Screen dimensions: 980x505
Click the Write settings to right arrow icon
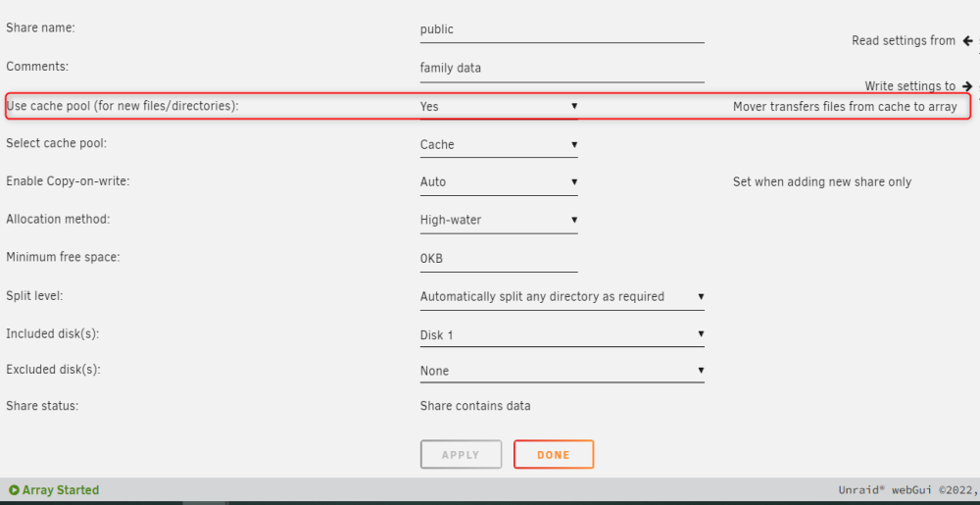(x=968, y=86)
